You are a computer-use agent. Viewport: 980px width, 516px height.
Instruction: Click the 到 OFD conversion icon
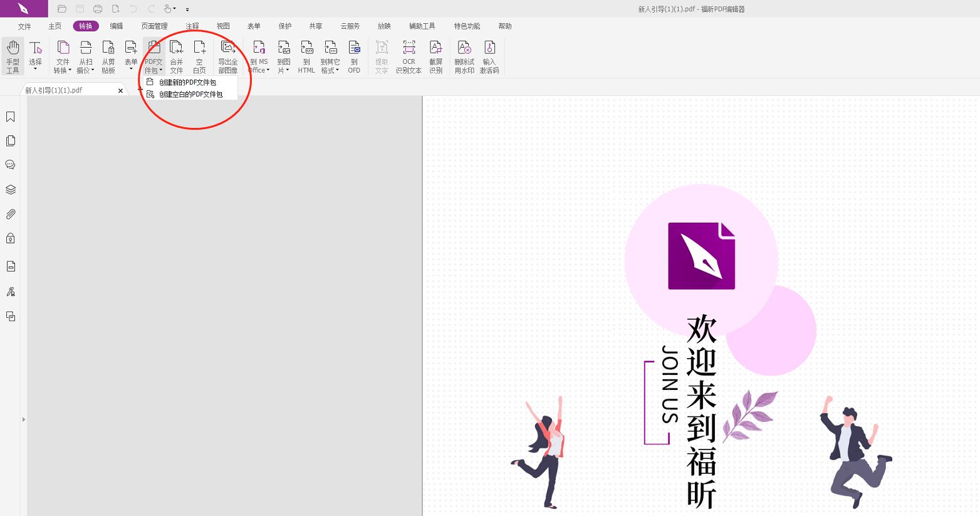coord(354,55)
